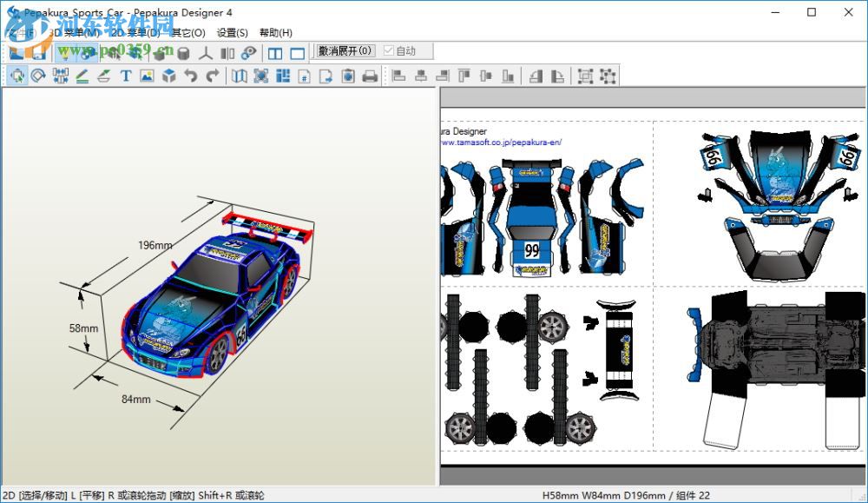Image resolution: width=868 pixels, height=503 pixels.
Task: Open the 设置(S) menu
Action: coord(232,33)
